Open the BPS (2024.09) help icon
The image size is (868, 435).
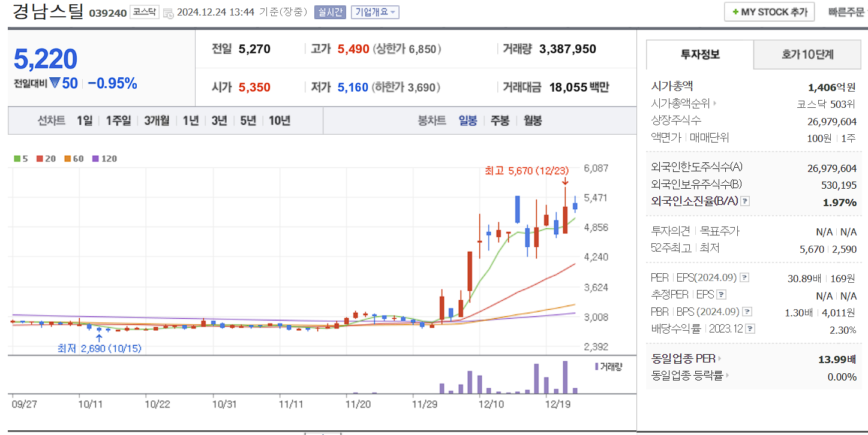pos(747,311)
